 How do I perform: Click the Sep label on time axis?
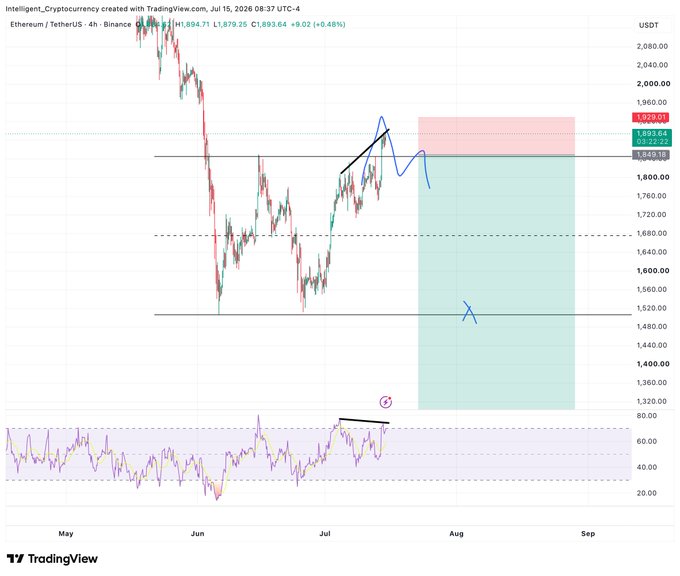point(588,533)
